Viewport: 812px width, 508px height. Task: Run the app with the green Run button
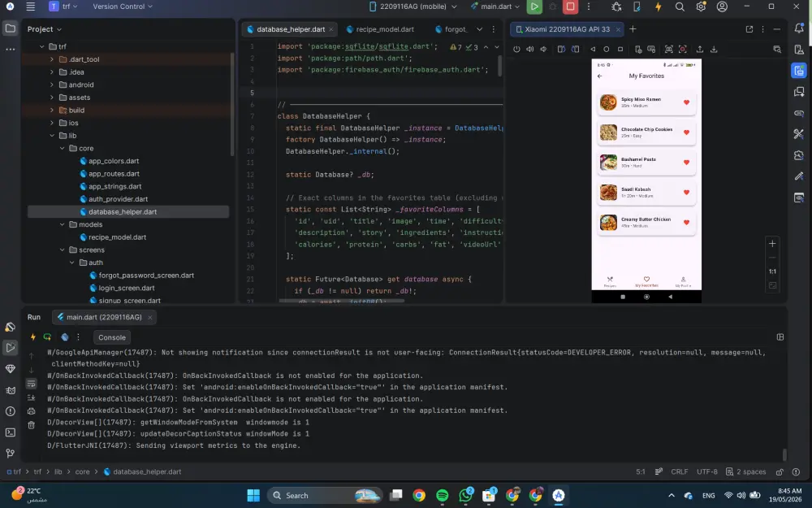click(534, 7)
